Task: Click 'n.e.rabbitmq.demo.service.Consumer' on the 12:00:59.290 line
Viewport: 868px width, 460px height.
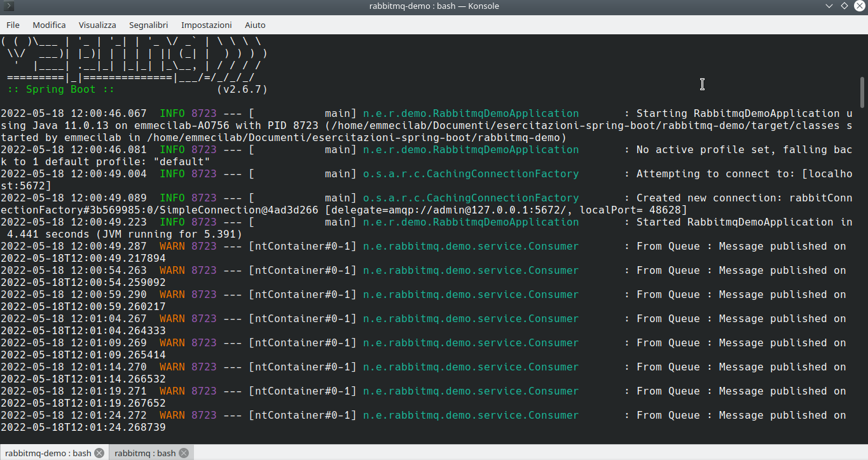Action: click(x=471, y=295)
